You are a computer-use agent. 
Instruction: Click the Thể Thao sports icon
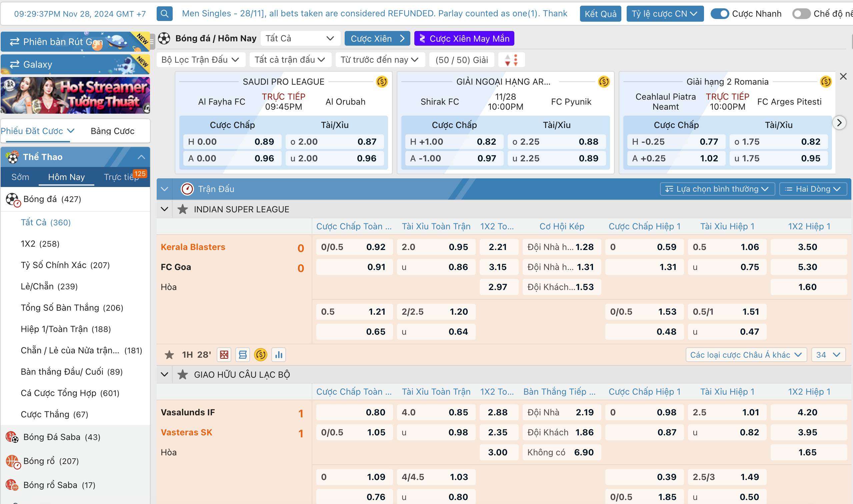click(13, 157)
